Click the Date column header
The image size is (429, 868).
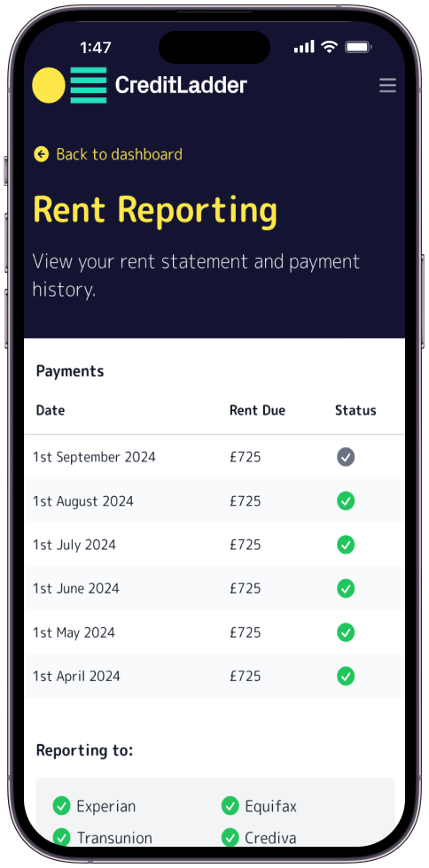pos(51,410)
